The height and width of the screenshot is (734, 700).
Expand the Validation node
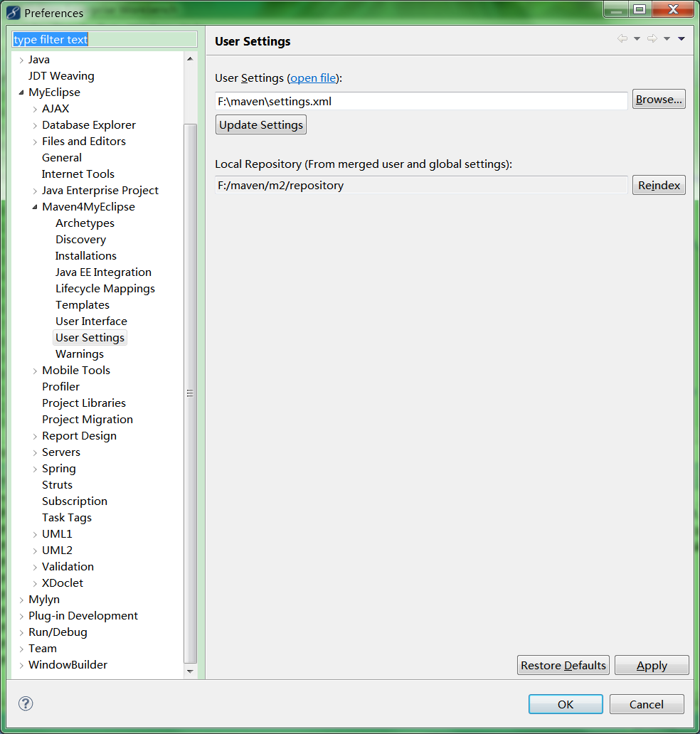35,568
